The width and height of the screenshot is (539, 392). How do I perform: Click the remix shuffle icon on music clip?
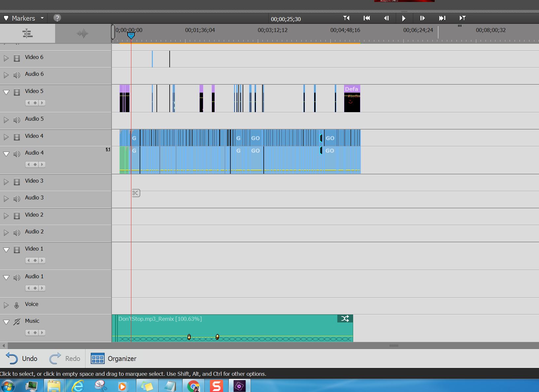click(345, 318)
